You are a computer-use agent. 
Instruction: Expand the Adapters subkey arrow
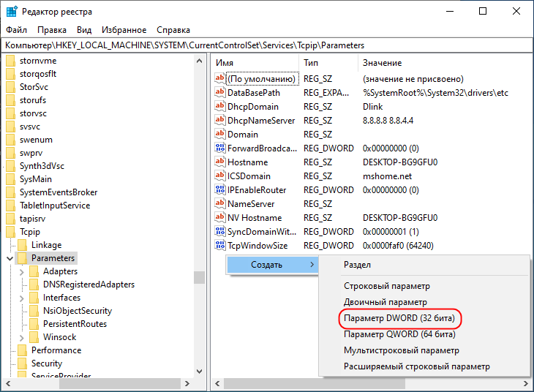coord(22,272)
